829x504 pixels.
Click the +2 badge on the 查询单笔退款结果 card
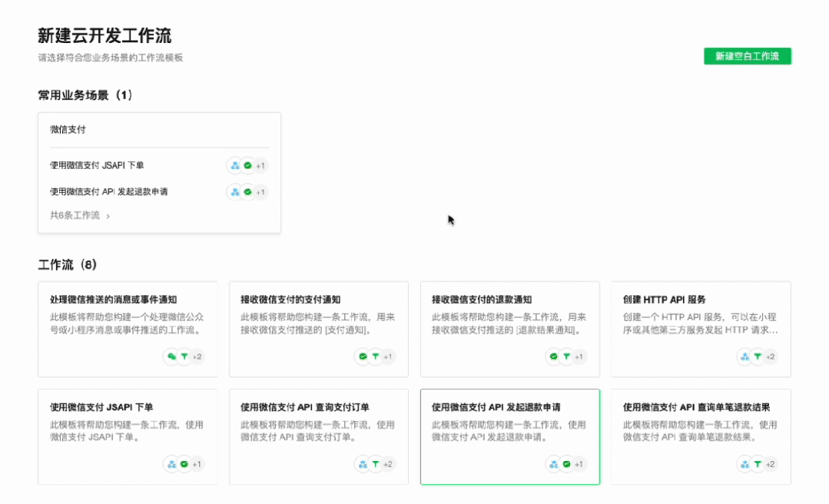(771, 464)
